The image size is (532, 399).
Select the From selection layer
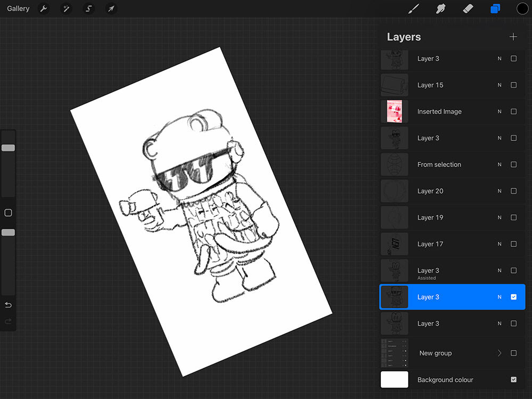tap(439, 165)
